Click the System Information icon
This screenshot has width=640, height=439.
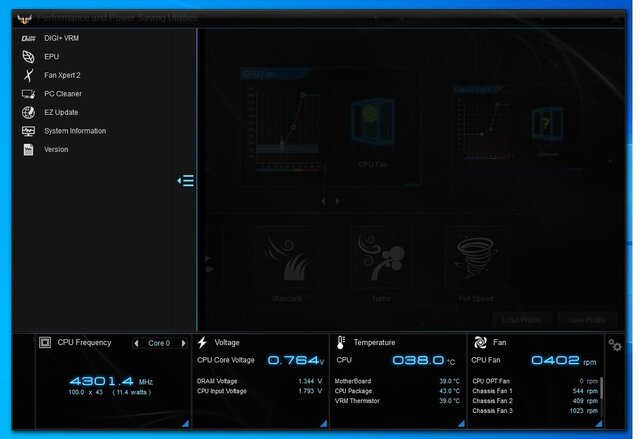(x=28, y=131)
